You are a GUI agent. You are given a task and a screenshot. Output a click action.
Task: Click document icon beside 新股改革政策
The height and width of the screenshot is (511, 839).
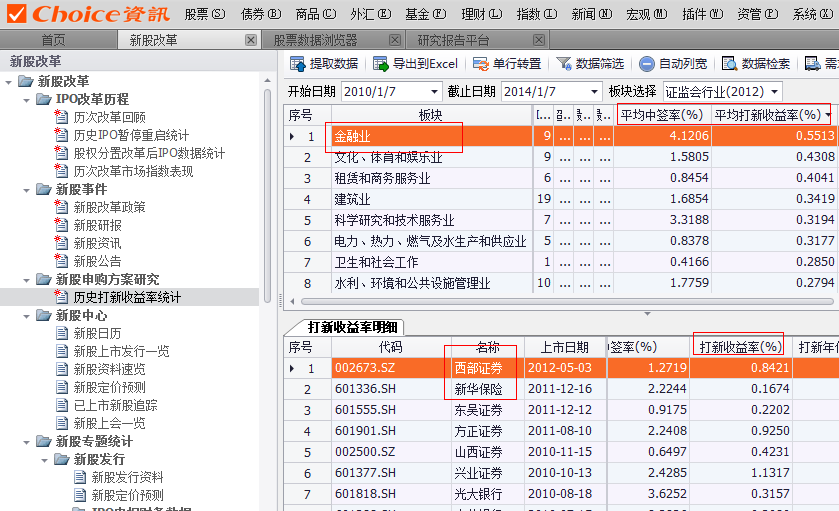[62, 207]
